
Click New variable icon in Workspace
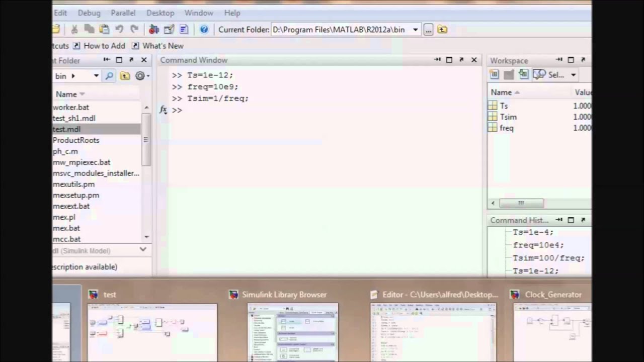tap(494, 74)
